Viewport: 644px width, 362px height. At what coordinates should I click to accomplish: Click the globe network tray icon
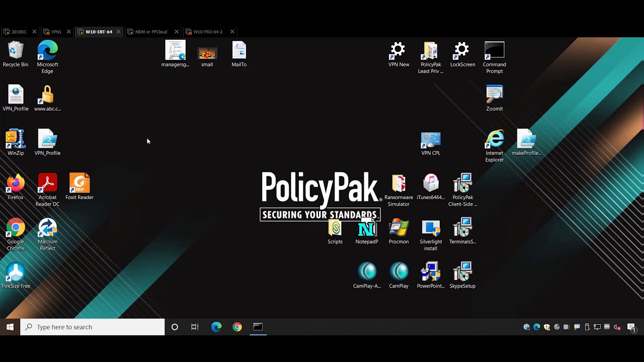(x=527, y=327)
